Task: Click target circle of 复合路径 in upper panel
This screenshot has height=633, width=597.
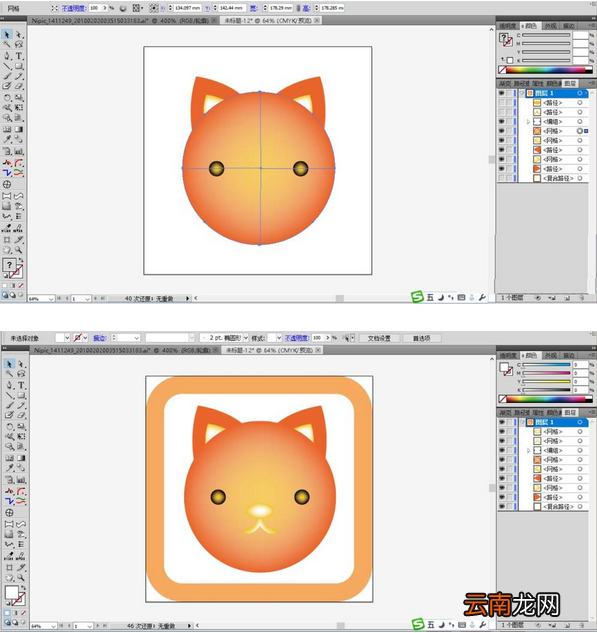Action: point(580,178)
